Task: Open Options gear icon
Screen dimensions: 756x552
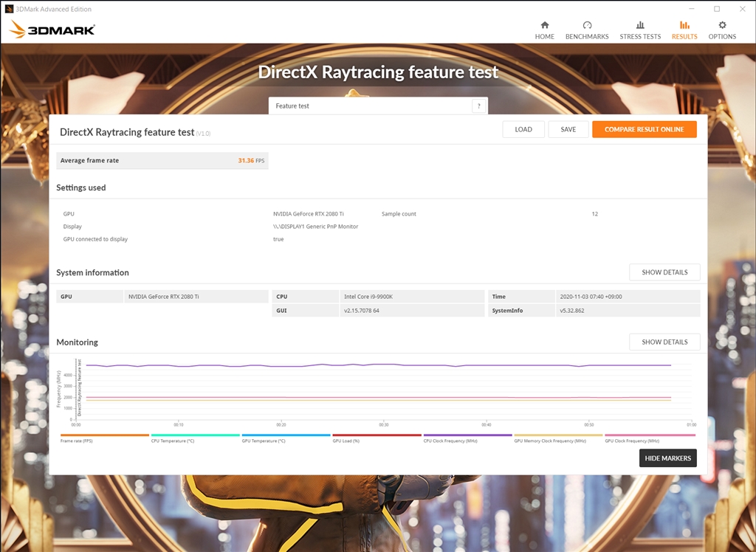Action: pos(722,25)
